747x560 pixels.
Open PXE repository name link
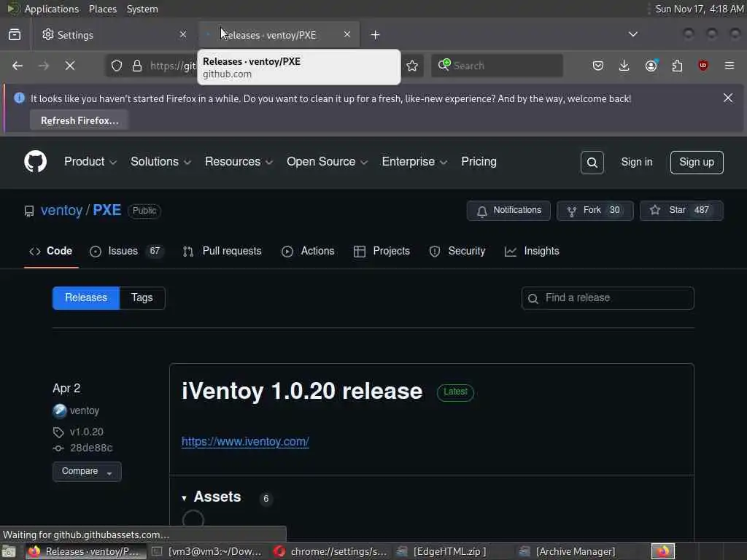107,211
